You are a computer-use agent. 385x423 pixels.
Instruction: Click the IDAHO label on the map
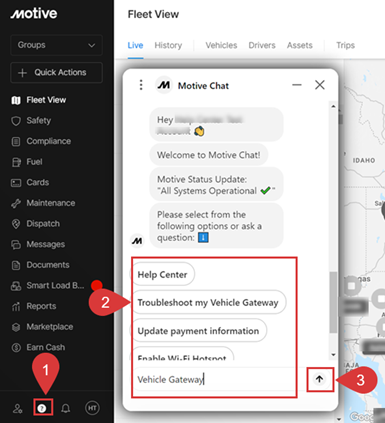(364, 160)
